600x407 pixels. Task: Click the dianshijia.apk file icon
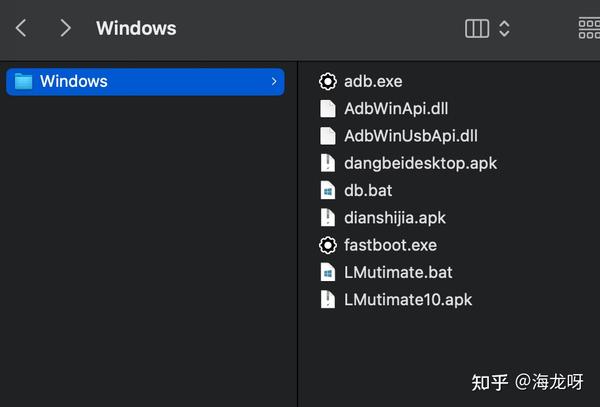(327, 217)
